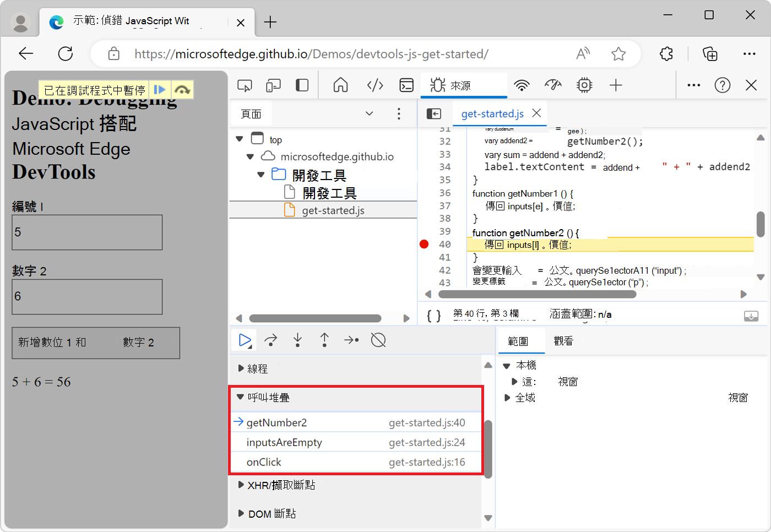Click the Inspect element tool icon
Viewport: 771px width, 532px height.
pos(245,85)
